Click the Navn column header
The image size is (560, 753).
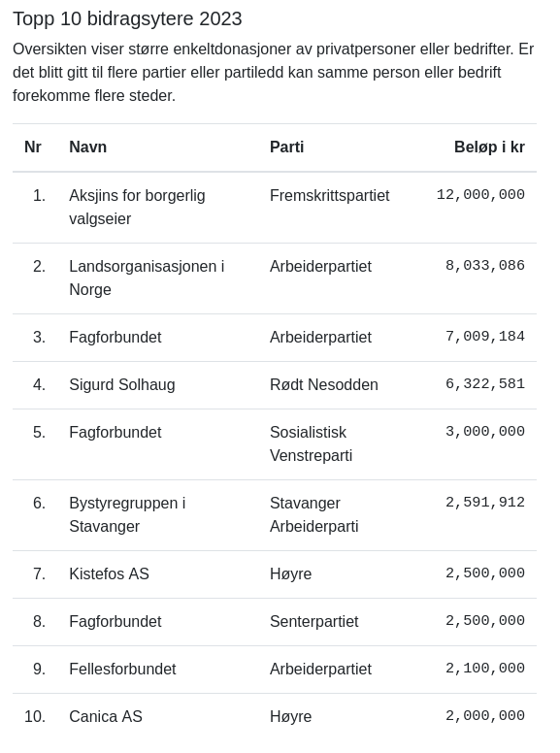pos(88,147)
